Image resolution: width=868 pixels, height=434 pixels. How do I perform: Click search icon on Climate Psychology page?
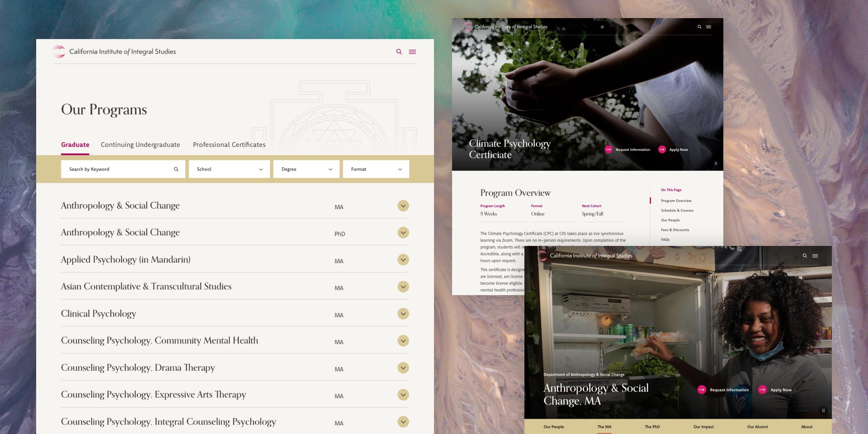[699, 27]
